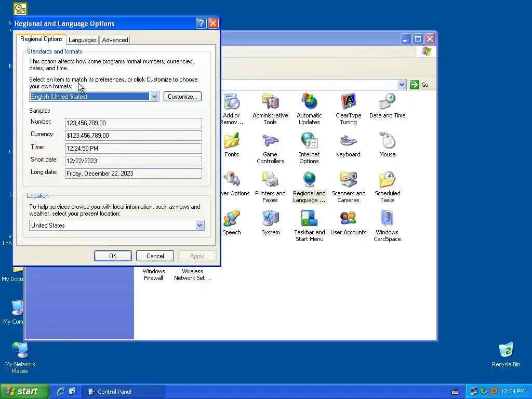Click the Short date sample field

coord(134,161)
